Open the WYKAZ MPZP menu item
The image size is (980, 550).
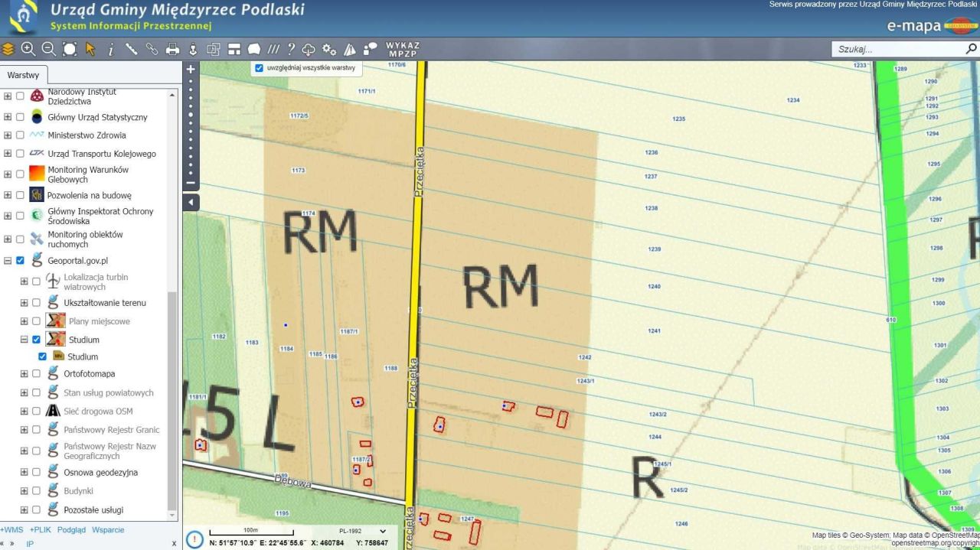[x=402, y=50]
